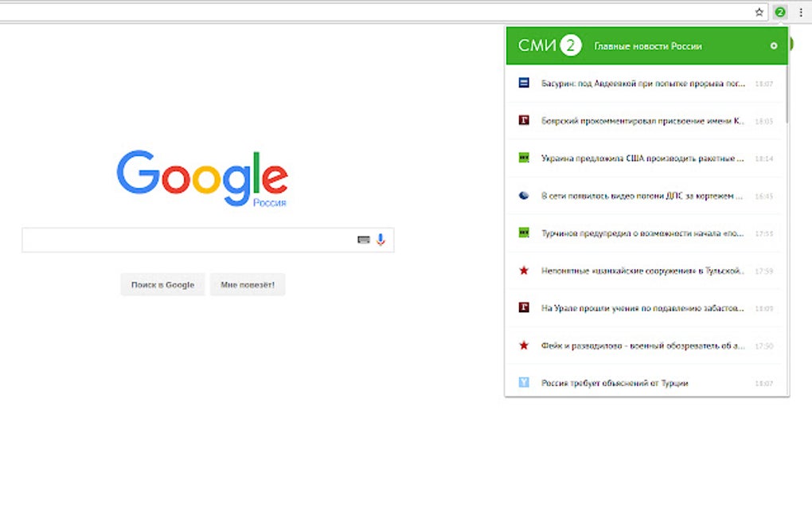This screenshot has height=508, width=812.
Task: Open news 'Непонятные шанхайские сооружения в Тульской'
Action: pyautogui.click(x=642, y=270)
